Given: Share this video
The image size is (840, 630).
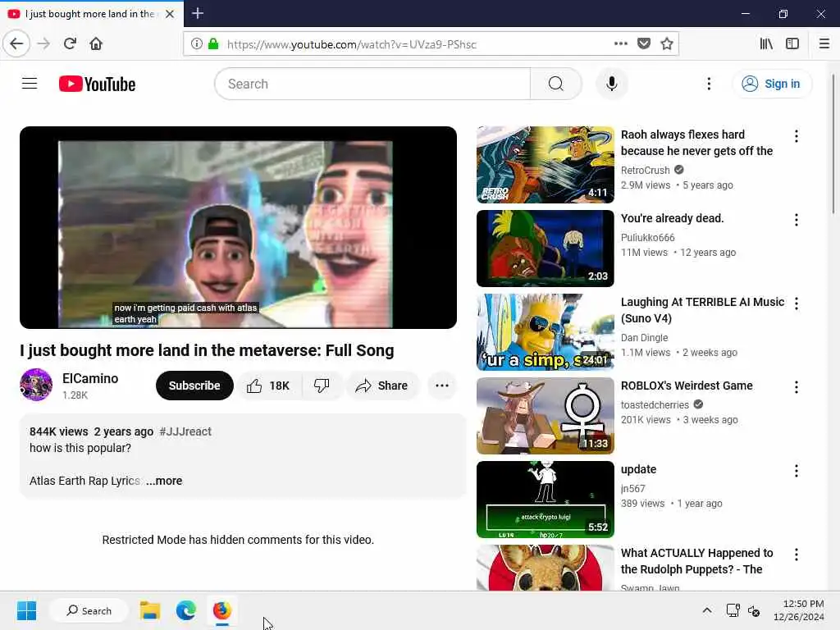Looking at the screenshot, I should (382, 386).
